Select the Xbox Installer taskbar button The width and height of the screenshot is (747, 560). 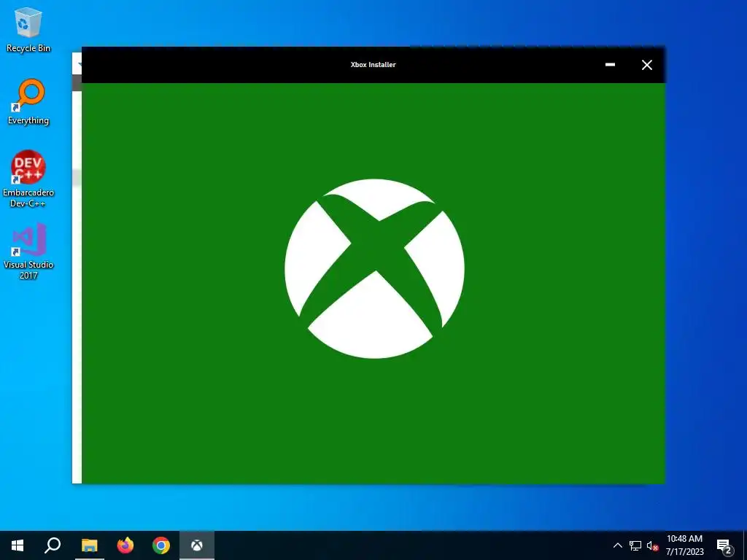pyautogui.click(x=197, y=545)
